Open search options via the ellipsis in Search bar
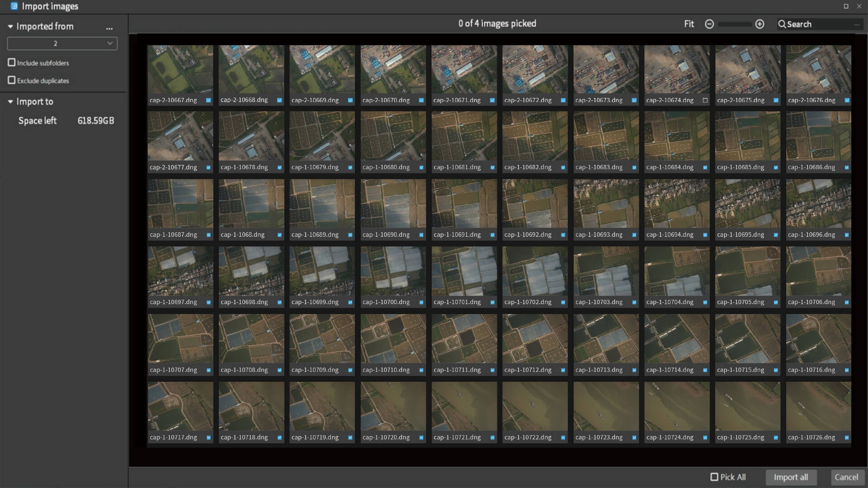 (x=858, y=24)
